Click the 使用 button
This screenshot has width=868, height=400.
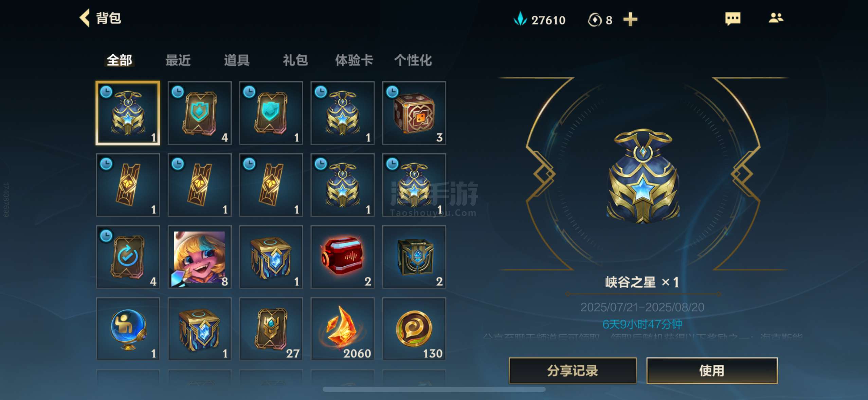coord(712,370)
